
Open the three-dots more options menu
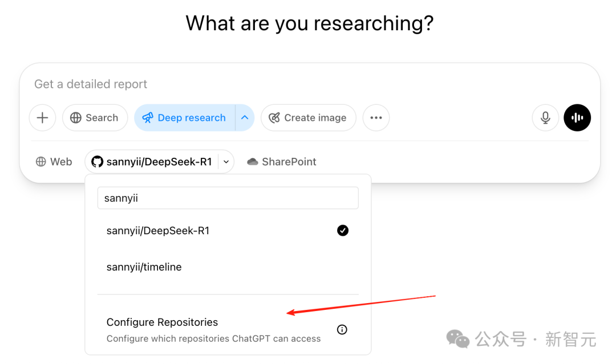[376, 118]
